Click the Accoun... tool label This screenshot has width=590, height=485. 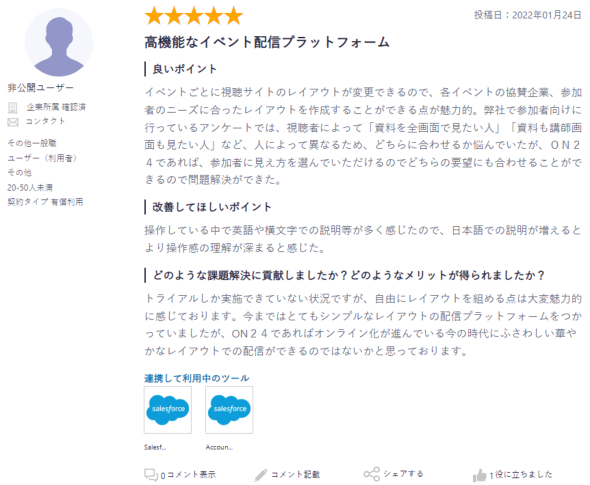[x=219, y=447]
